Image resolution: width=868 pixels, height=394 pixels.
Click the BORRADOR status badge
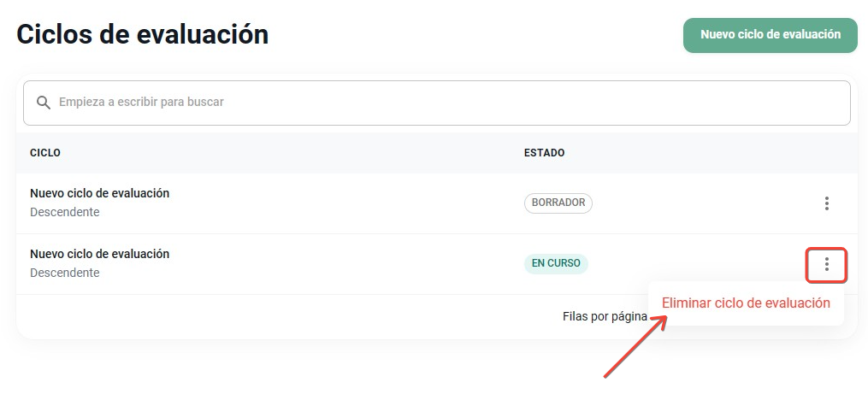[558, 203]
